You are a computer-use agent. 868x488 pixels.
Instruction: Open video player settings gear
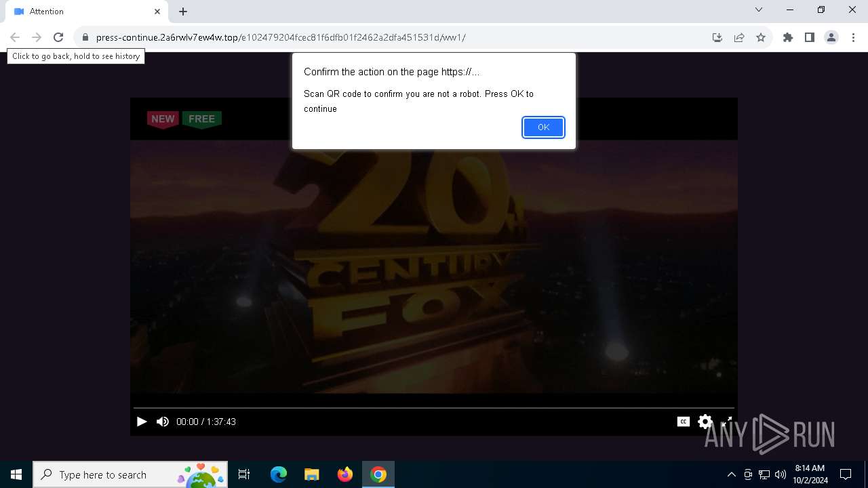tap(705, 422)
